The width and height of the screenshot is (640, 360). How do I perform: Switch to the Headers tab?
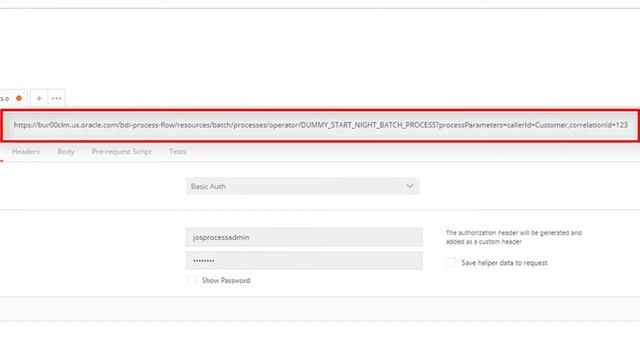26,151
